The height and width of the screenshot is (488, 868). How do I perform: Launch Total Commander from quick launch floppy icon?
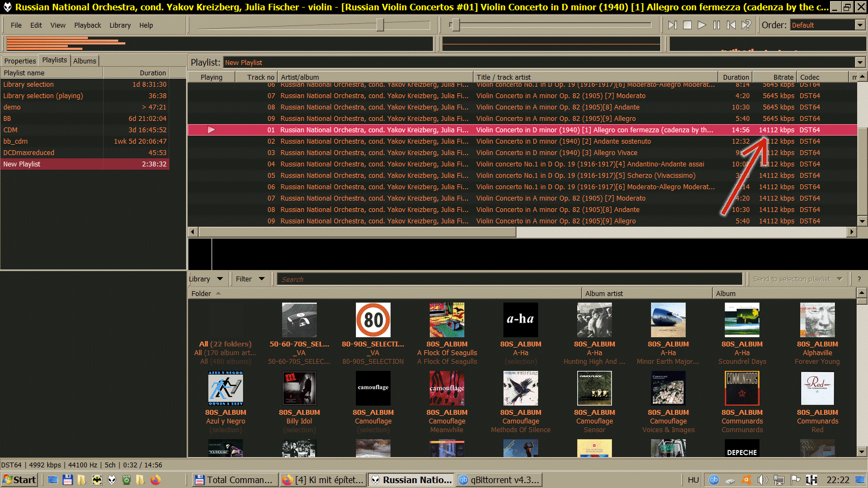click(68, 480)
